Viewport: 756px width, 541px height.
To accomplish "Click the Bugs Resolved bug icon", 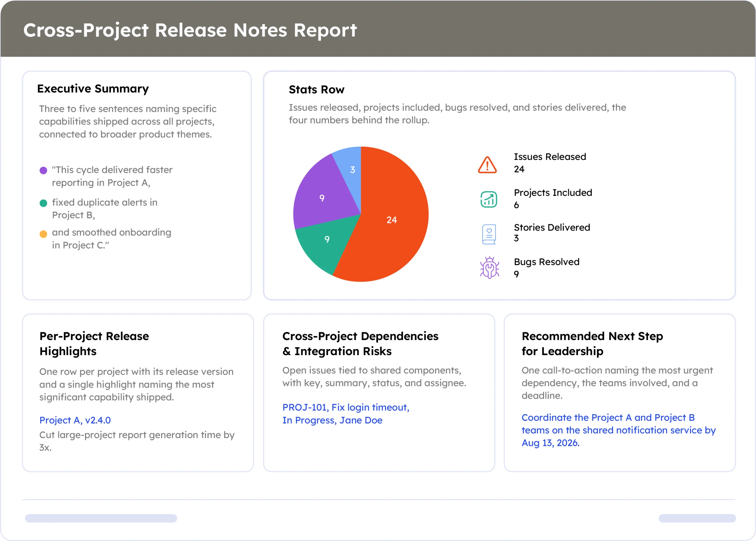I will [489, 267].
